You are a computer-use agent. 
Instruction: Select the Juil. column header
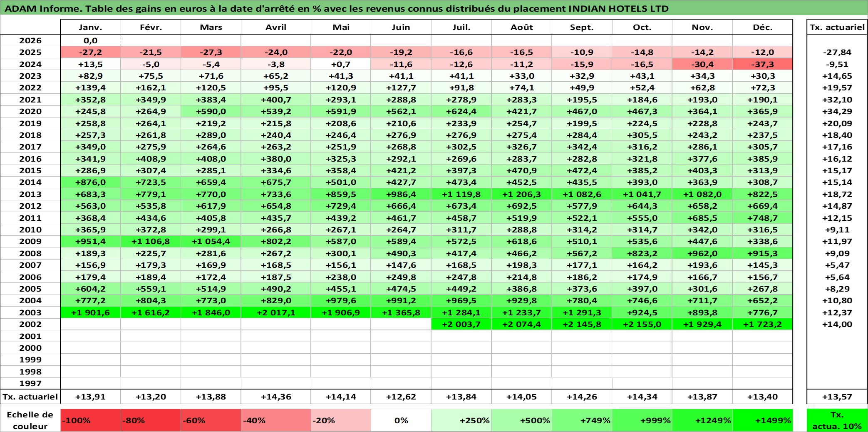point(461,27)
